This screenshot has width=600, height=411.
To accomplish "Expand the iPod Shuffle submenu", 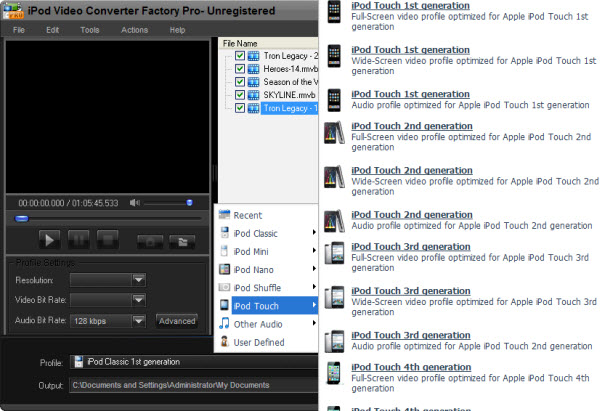I will pyautogui.click(x=266, y=287).
